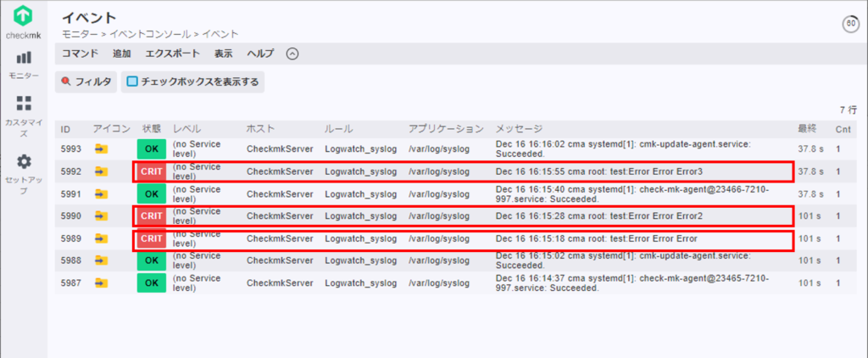
Task: Click the folder arrow icon for event 5987
Action: click(x=101, y=283)
